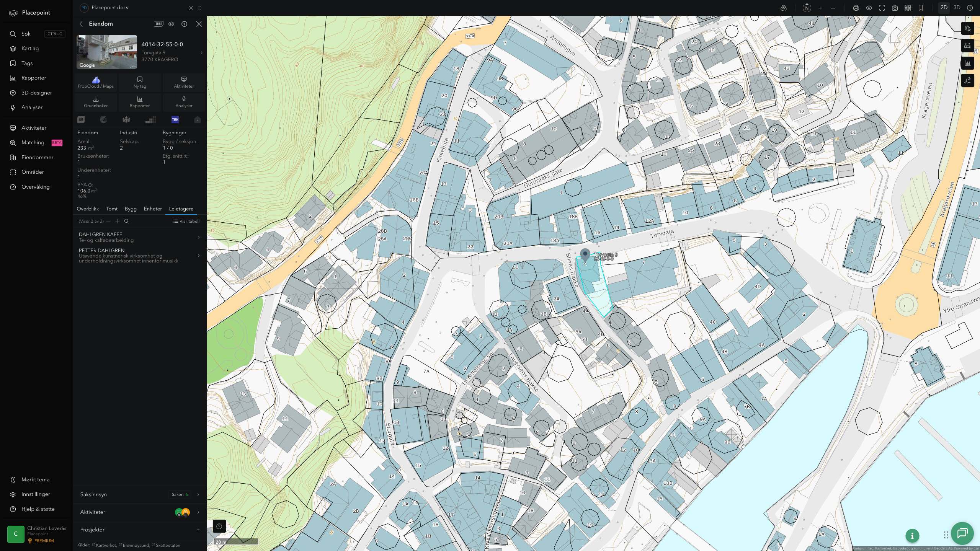Reset map orientation to north
Screen dimensions: 980x551
807,8
